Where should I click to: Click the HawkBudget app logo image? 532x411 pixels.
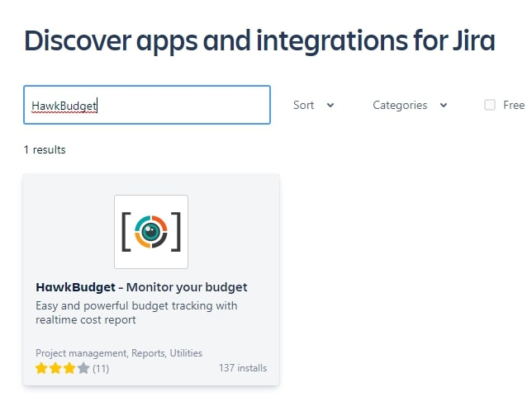pyautogui.click(x=151, y=232)
